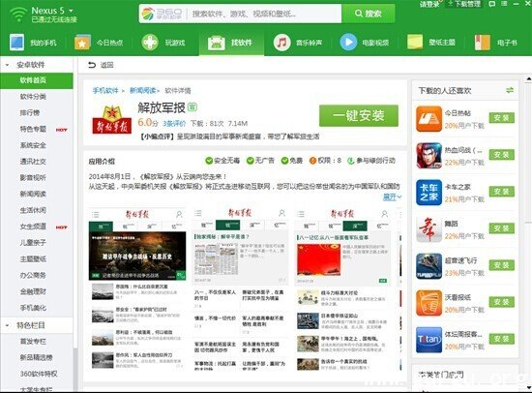Open the 音乐铃声 music note icon
The width and height of the screenshot is (532, 393).
coord(281,43)
